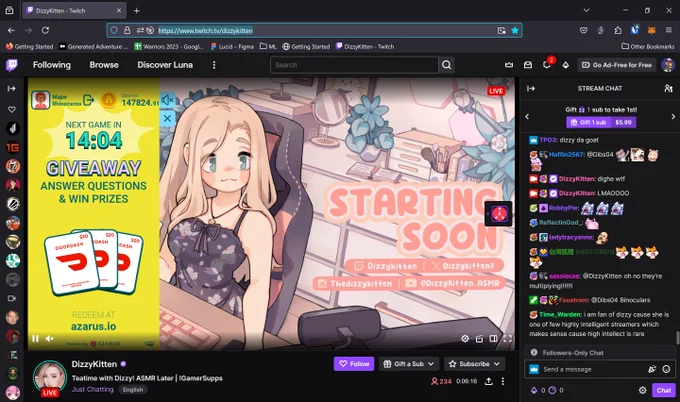Open the Following tab

[52, 65]
